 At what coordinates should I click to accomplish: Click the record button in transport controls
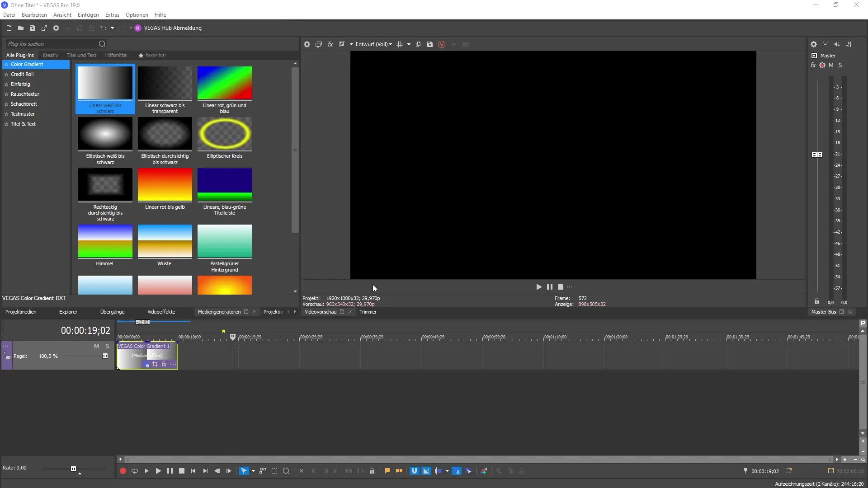[123, 471]
